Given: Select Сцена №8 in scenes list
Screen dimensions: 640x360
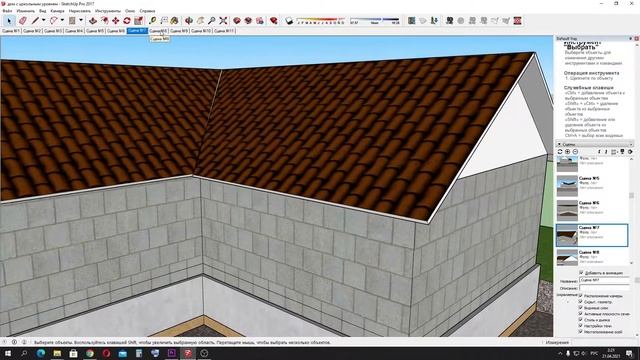Looking at the screenshot, I should 592,257.
